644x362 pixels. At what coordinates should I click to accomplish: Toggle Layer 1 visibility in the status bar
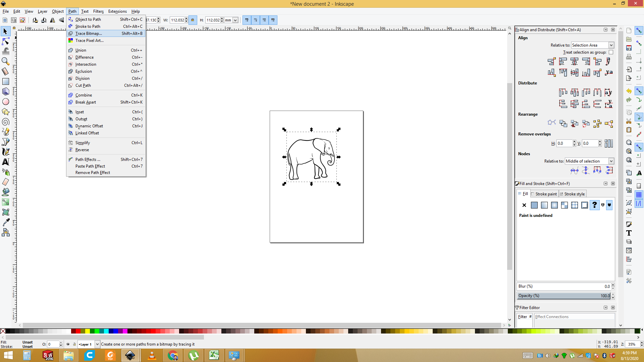68,344
